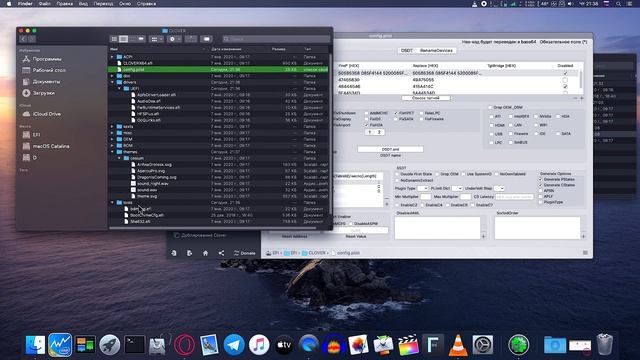Open Final Cut Pro from Dock
The height and width of the screenshot is (360, 640).
(x=408, y=344)
